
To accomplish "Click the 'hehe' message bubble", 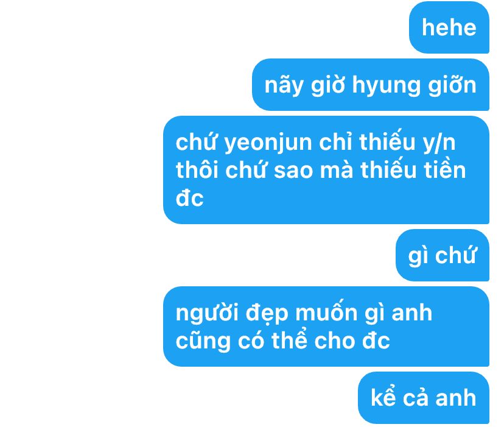I will tap(449, 27).
